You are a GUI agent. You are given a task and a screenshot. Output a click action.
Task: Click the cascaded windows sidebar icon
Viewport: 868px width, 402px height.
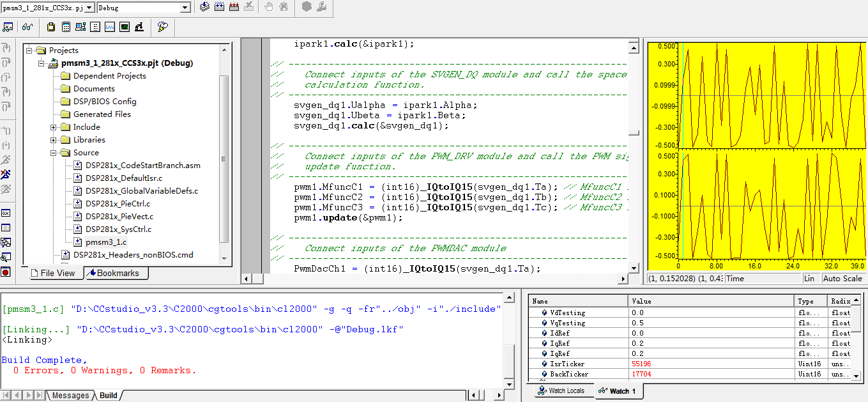(6, 242)
